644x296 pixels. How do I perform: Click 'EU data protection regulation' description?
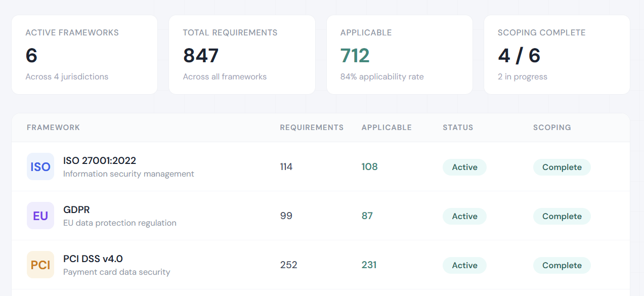click(120, 223)
